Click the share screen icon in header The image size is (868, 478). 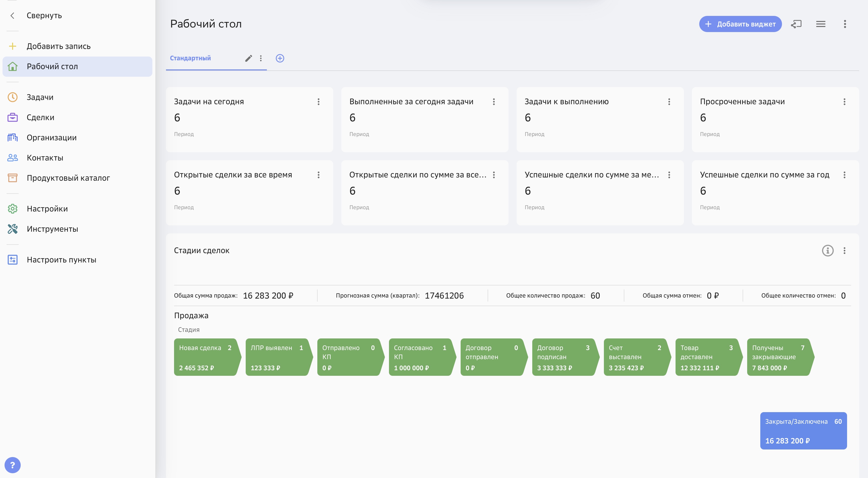tap(796, 24)
